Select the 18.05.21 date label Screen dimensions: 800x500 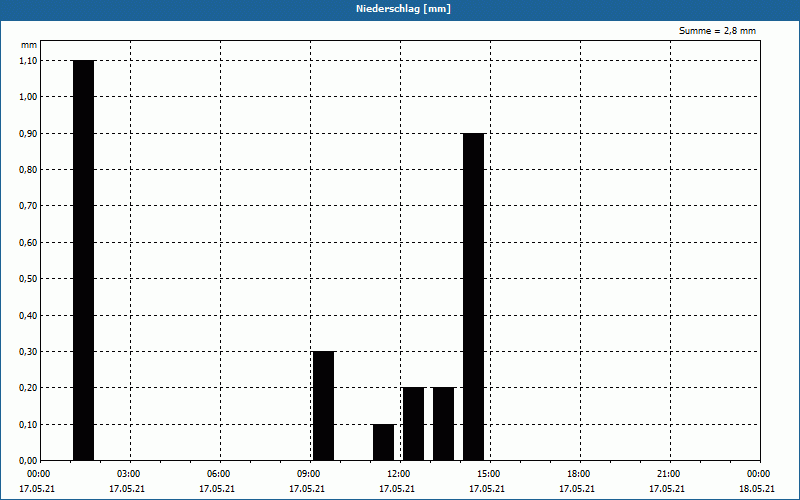click(757, 489)
